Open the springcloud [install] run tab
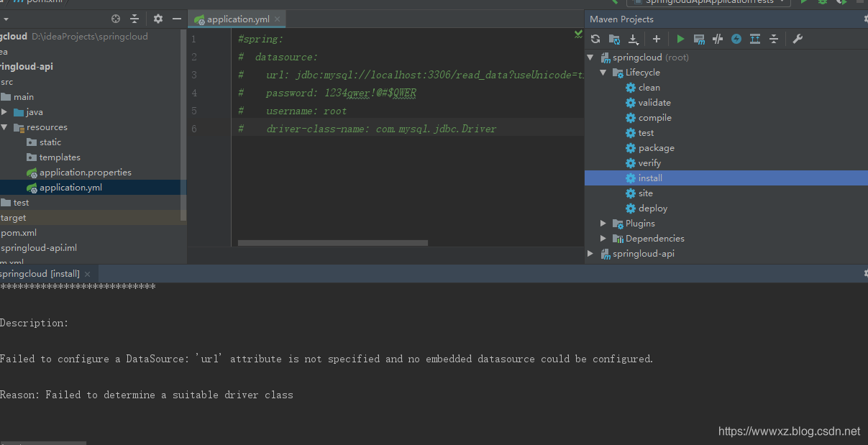 click(x=40, y=274)
